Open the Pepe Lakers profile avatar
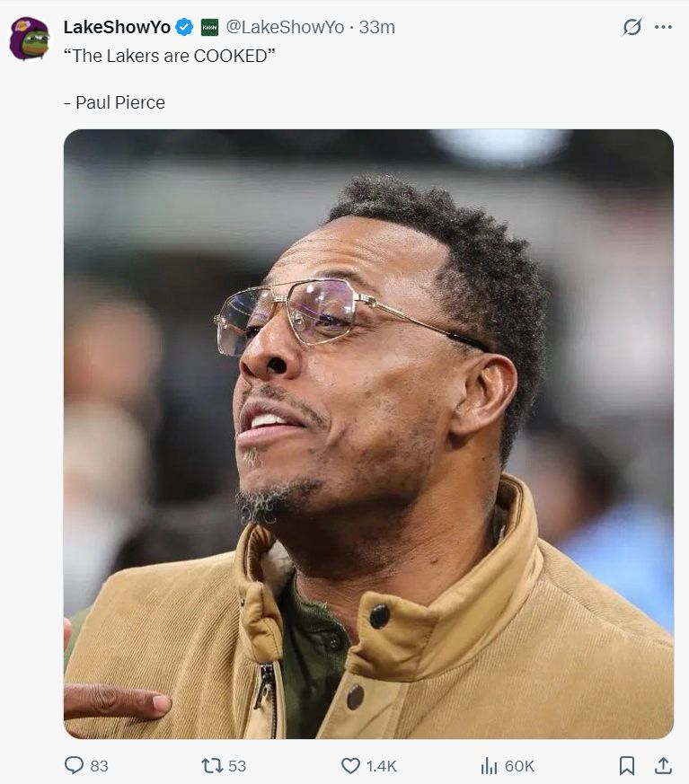This screenshot has width=689, height=784. click(x=29, y=39)
